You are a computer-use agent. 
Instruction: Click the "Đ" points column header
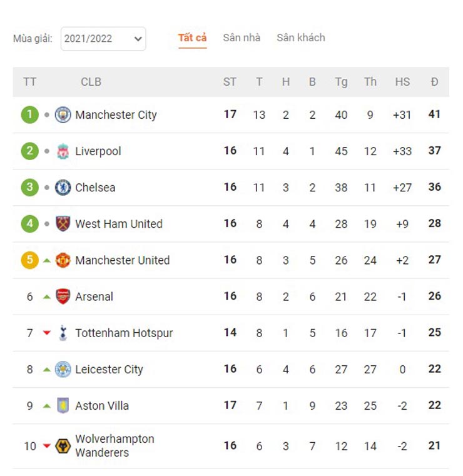[x=434, y=82]
